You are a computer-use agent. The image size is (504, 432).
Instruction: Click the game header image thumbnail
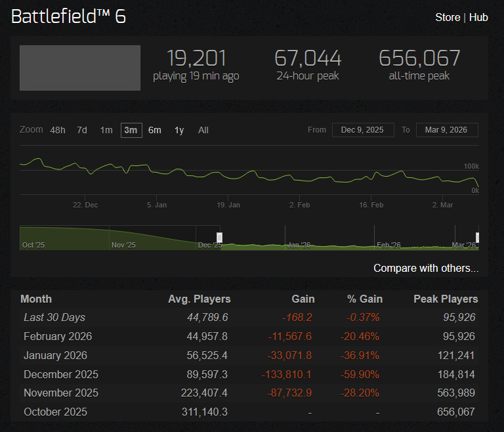coord(80,68)
